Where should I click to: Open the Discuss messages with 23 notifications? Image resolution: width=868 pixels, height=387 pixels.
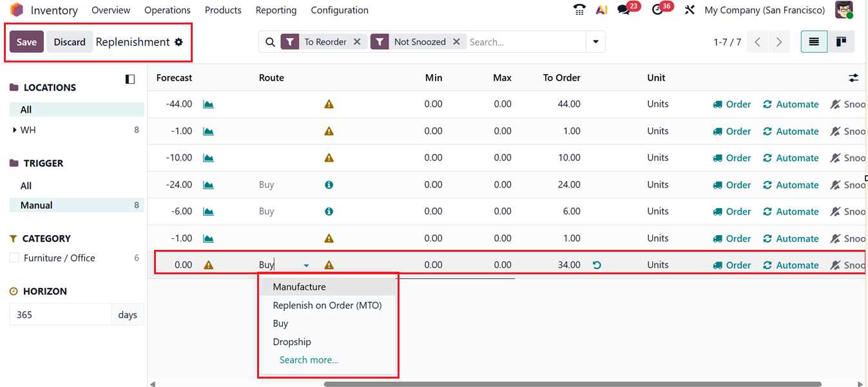click(x=624, y=10)
